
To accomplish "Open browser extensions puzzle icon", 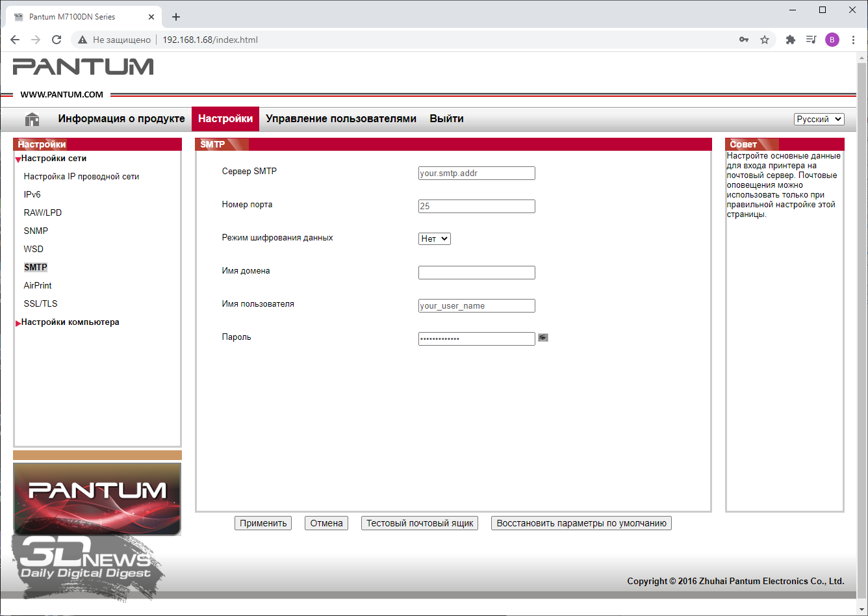I will [791, 40].
